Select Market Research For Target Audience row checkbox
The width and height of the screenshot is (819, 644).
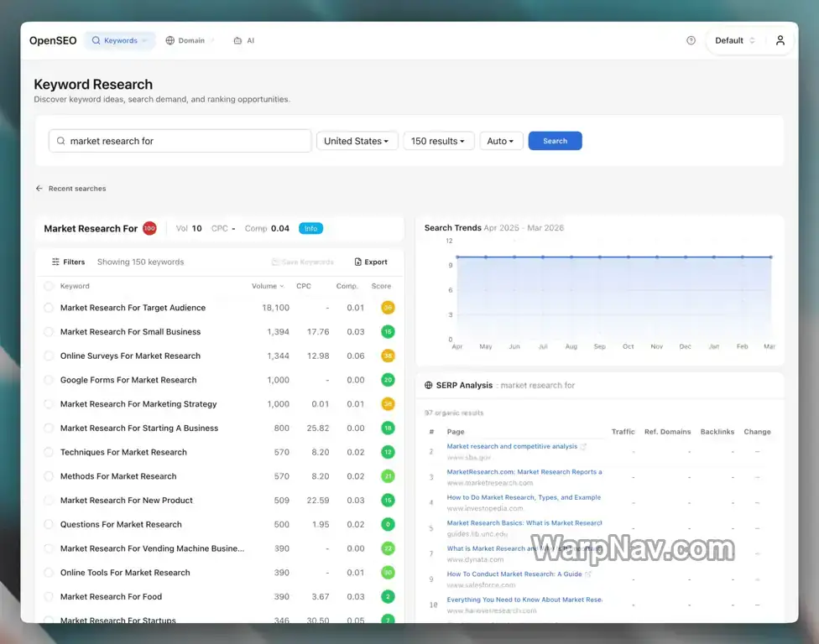49,308
